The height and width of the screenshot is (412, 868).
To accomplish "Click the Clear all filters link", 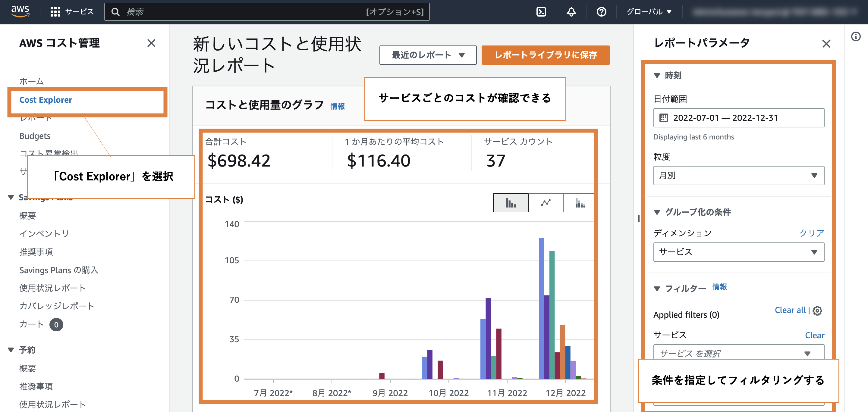I will tap(790, 310).
